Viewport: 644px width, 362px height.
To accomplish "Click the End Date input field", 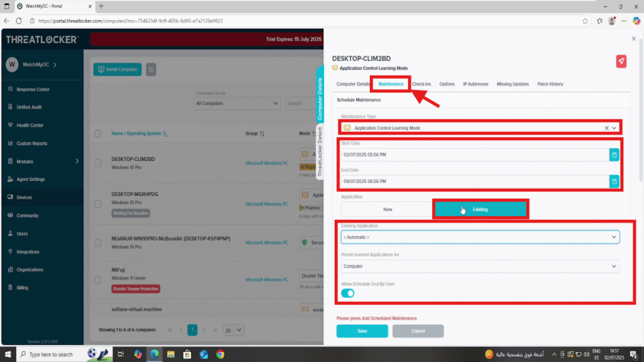I will click(x=474, y=181).
